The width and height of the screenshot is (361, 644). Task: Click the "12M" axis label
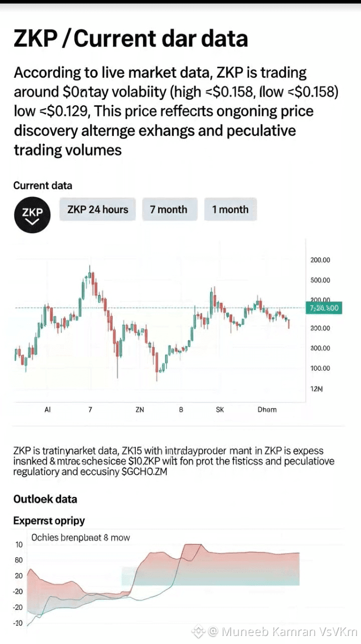click(x=317, y=389)
